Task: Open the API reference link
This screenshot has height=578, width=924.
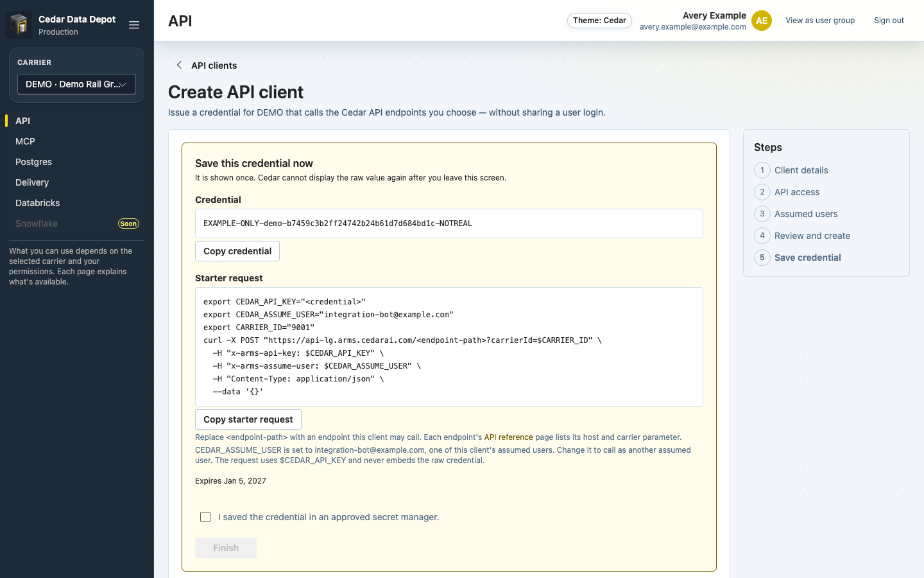Action: coord(508,437)
